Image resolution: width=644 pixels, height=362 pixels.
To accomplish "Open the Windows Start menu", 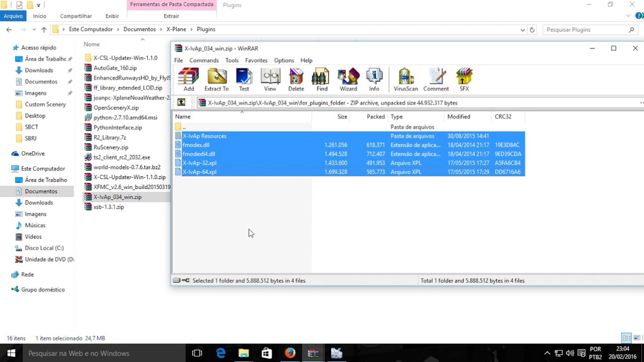I will tap(11, 353).
